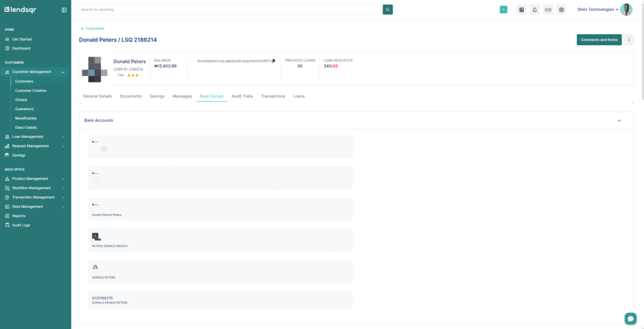The width and height of the screenshot is (644, 329).
Task: Click the Savings sidebar icon
Action: (x=7, y=155)
